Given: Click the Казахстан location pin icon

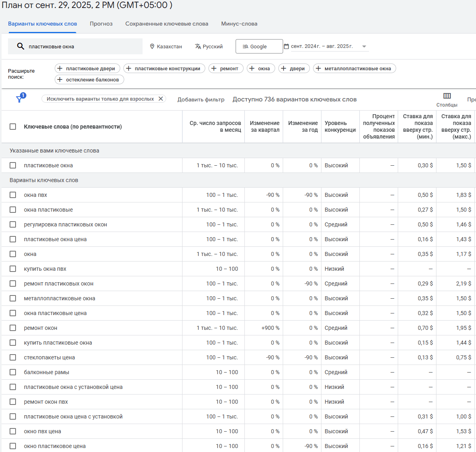Looking at the screenshot, I should pos(152,47).
